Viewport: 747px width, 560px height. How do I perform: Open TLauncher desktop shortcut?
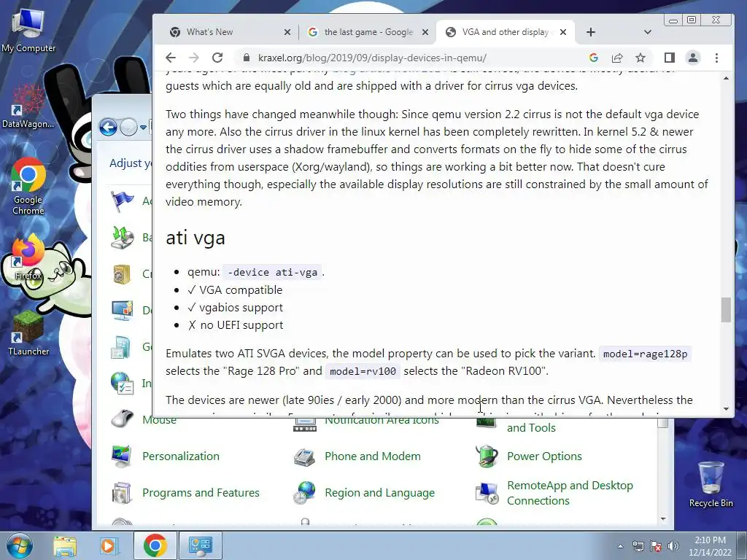[28, 333]
